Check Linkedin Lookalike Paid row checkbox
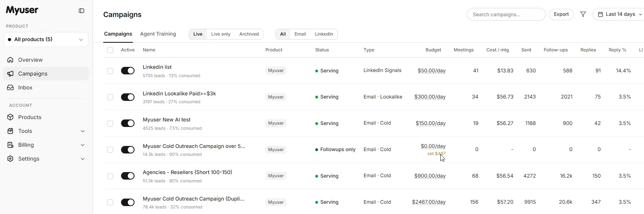This screenshot has width=644, height=214. pyautogui.click(x=110, y=97)
